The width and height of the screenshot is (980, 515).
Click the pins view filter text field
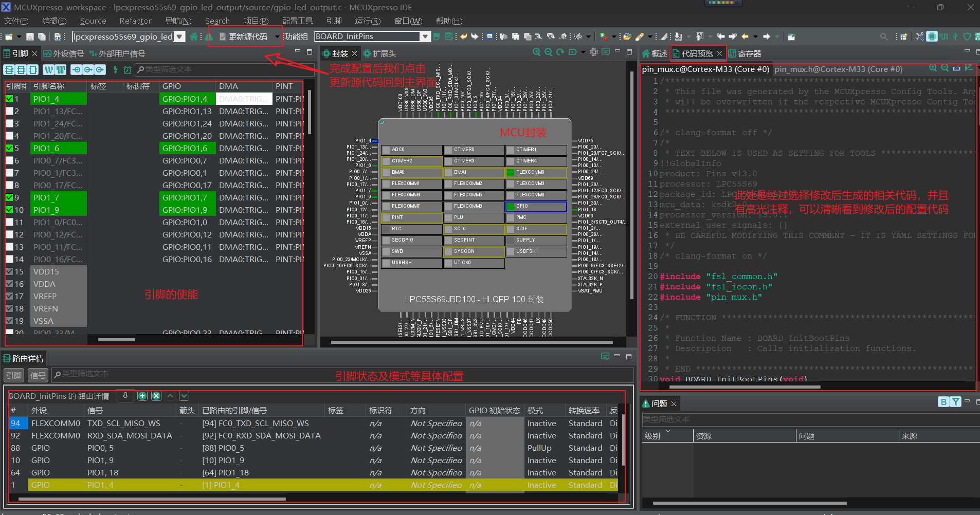coord(225,69)
